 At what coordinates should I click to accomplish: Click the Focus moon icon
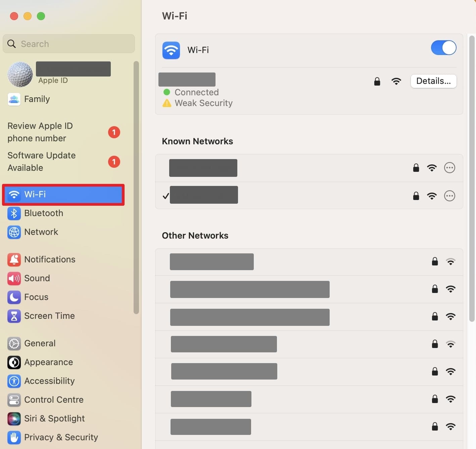click(x=14, y=297)
